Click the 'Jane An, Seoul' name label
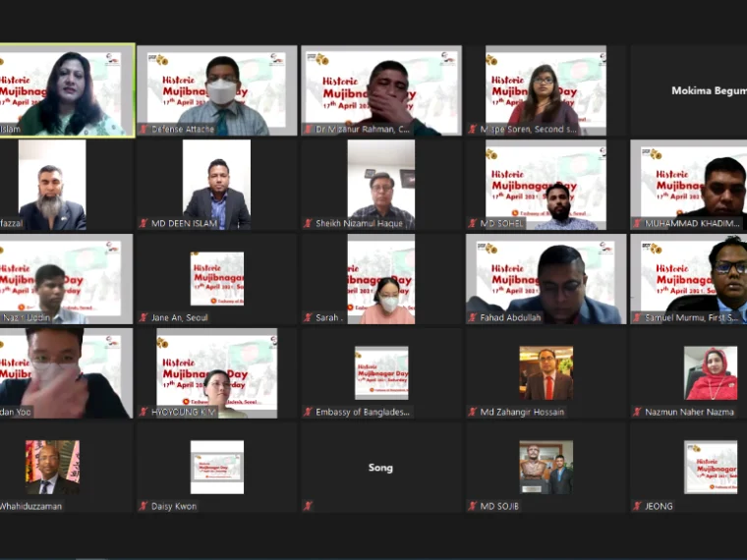The width and height of the screenshot is (747, 560). click(180, 317)
